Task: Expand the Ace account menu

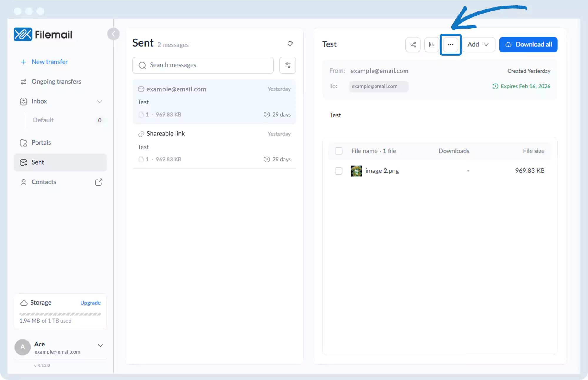Action: click(100, 346)
